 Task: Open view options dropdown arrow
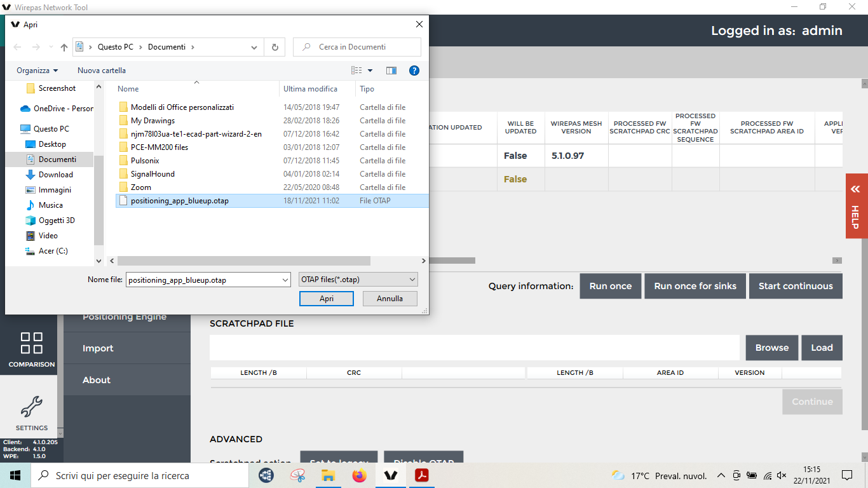click(x=370, y=71)
